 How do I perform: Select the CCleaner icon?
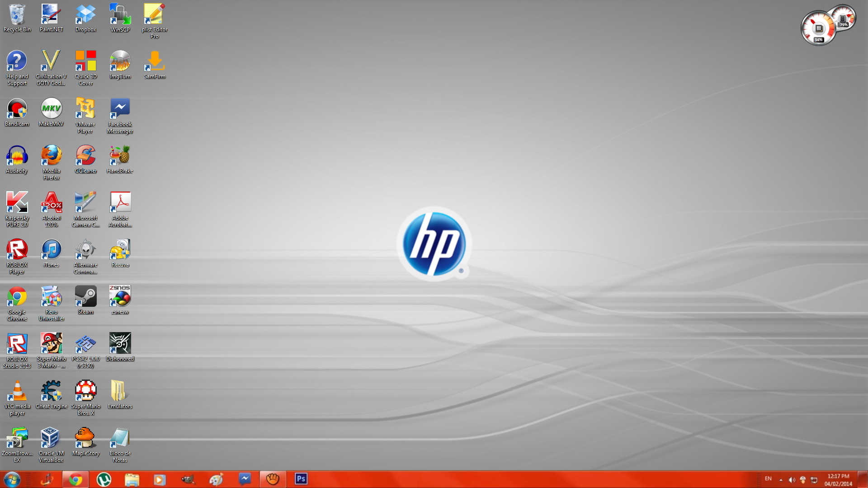(x=85, y=160)
